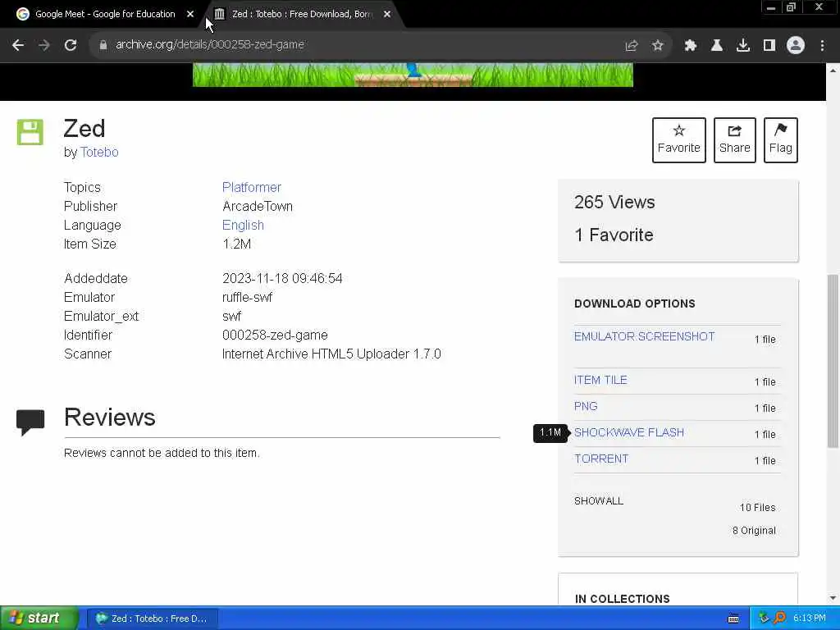Click the 265 Views text
Screen dimensions: 840x630
[614, 202]
